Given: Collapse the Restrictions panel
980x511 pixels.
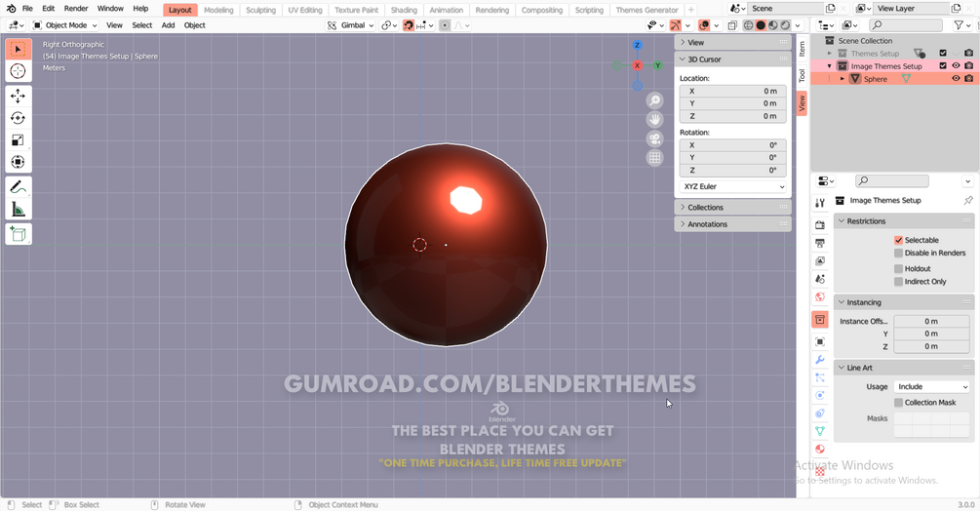Looking at the screenshot, I should (x=842, y=221).
